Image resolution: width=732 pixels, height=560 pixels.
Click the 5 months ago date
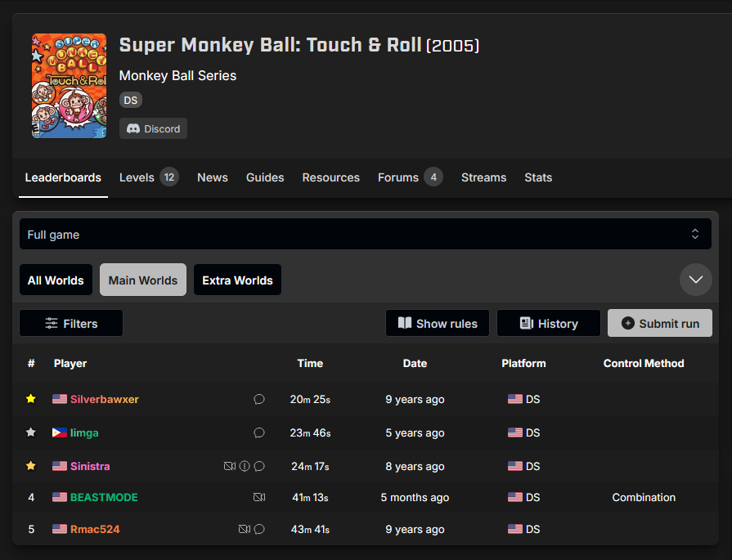[415, 498]
